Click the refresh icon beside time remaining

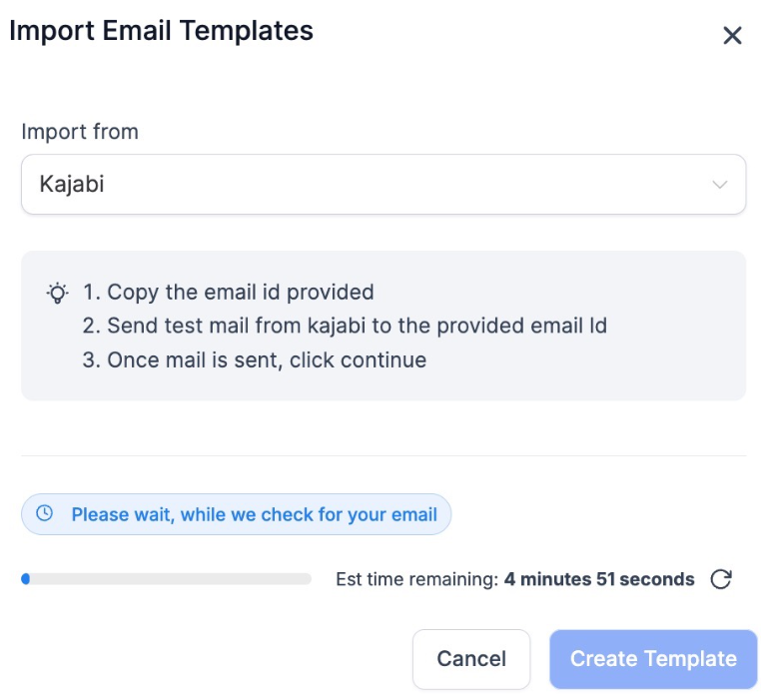click(721, 579)
